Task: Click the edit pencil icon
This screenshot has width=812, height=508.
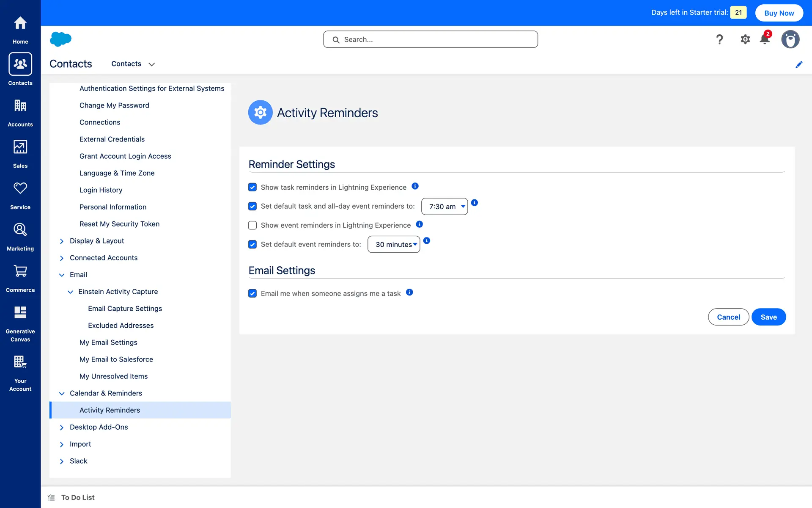Action: coord(799,64)
